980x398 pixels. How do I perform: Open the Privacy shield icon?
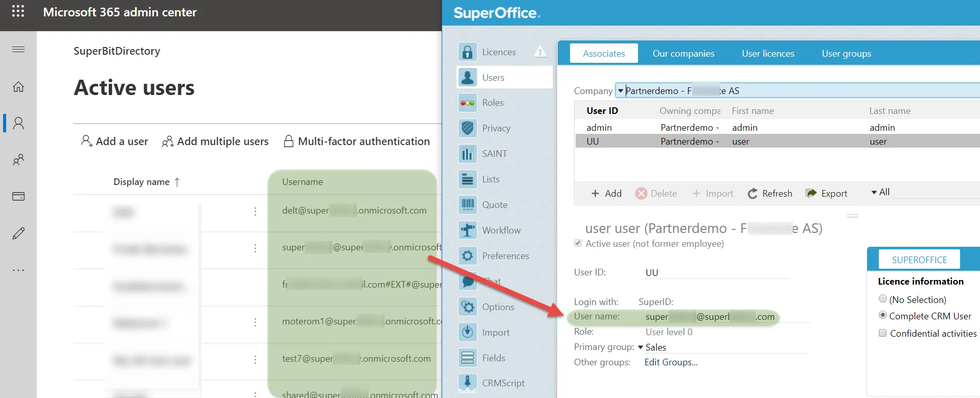click(x=467, y=128)
